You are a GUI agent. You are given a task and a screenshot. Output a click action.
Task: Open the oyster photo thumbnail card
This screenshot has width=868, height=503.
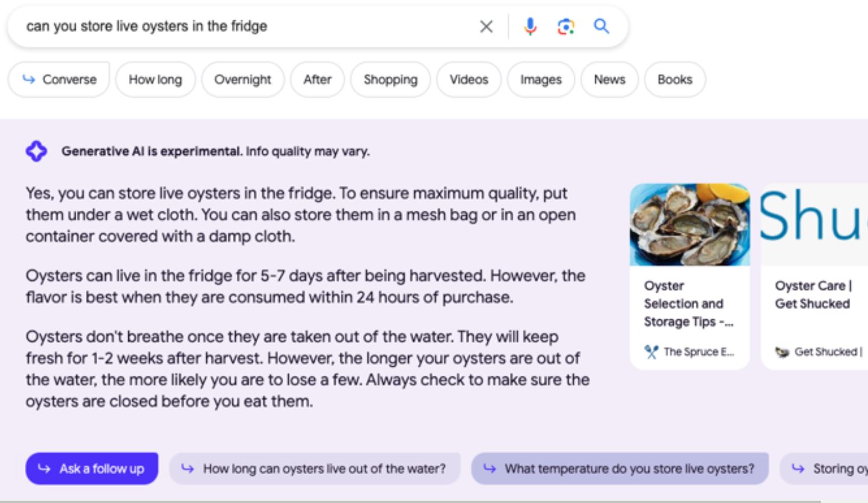click(689, 225)
